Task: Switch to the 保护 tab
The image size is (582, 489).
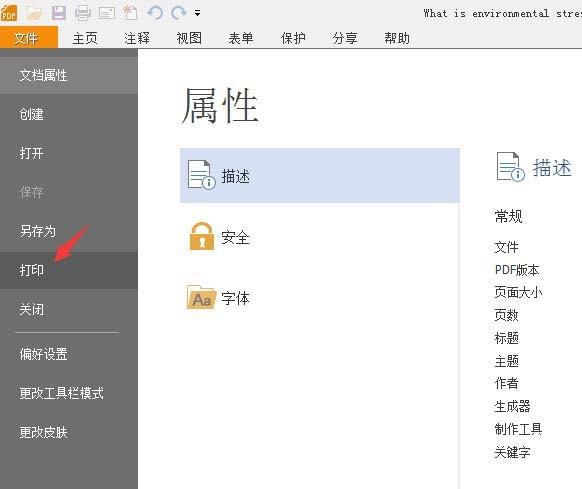Action: click(293, 38)
